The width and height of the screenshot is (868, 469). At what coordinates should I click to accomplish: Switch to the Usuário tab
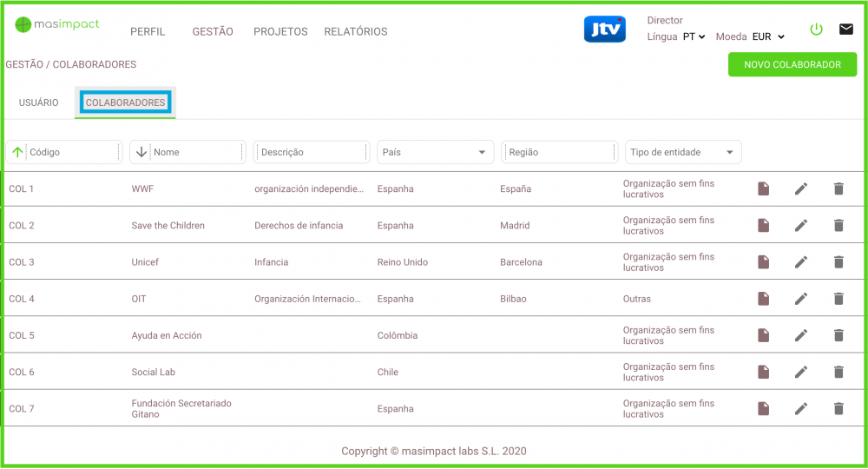[x=39, y=102]
